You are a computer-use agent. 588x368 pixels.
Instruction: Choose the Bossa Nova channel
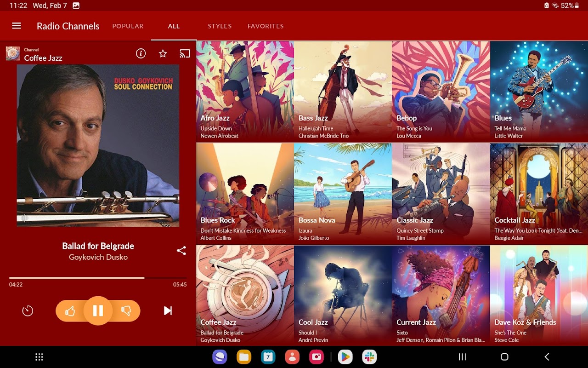point(343,193)
